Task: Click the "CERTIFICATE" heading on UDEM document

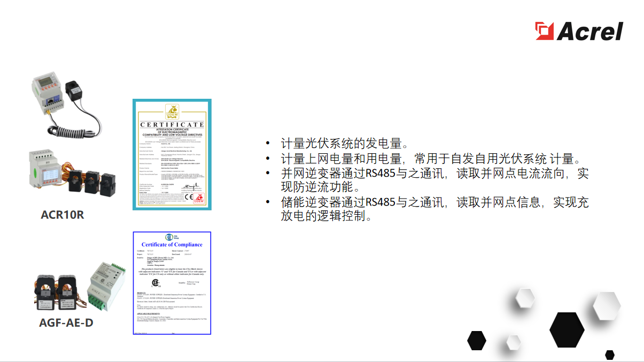Action: [172, 124]
